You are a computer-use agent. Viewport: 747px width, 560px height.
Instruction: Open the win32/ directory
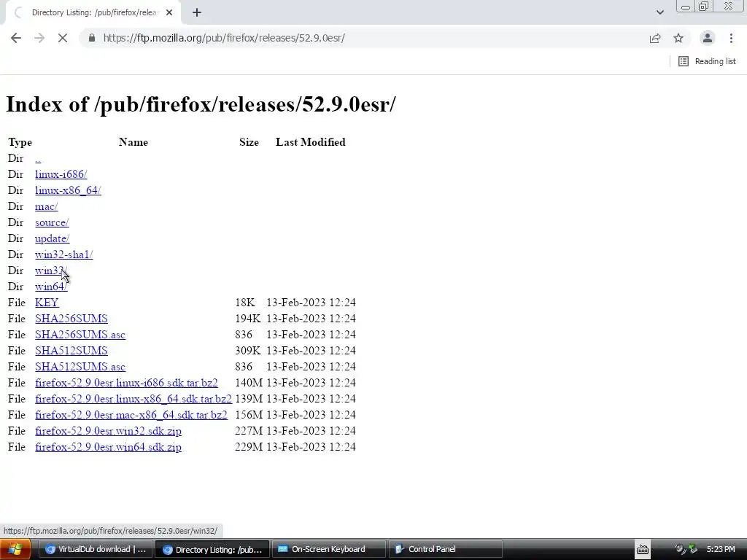coord(50,271)
